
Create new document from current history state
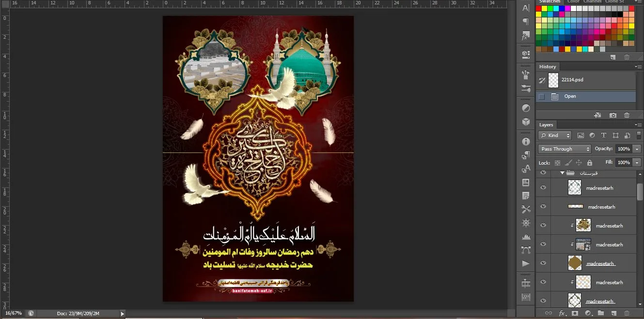click(x=598, y=115)
